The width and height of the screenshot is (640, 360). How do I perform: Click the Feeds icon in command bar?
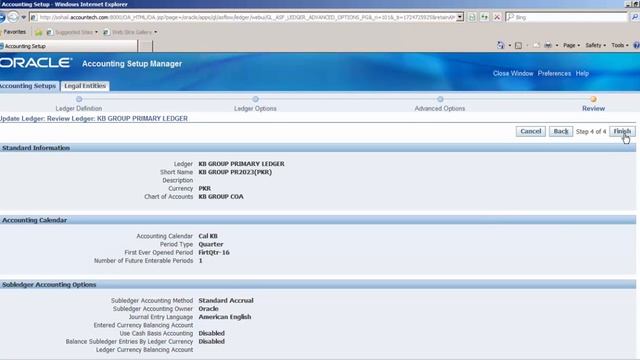pos(518,45)
